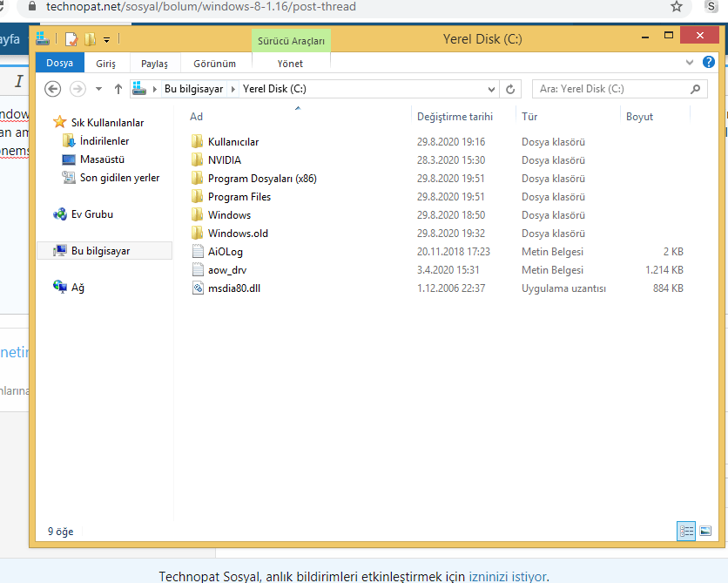Switch to the Paylaş ribbon tab
The image size is (728, 583).
154,64
